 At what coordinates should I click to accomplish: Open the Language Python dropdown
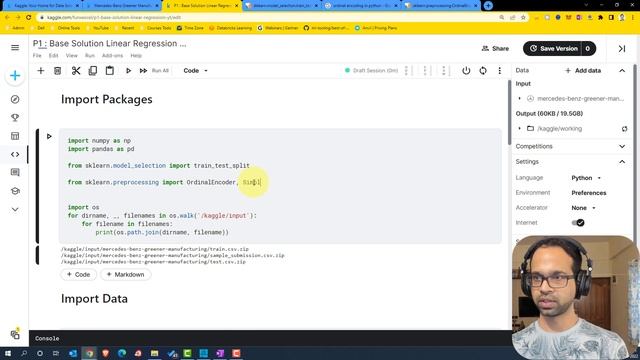coord(587,178)
